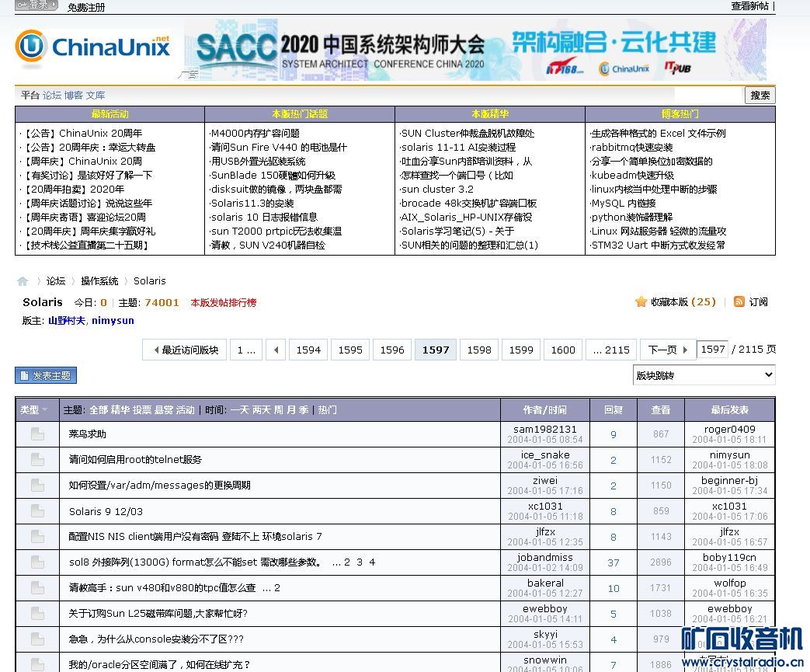810x672 pixels.
Task: Click the RSS subscribe icon
Action: click(739, 302)
